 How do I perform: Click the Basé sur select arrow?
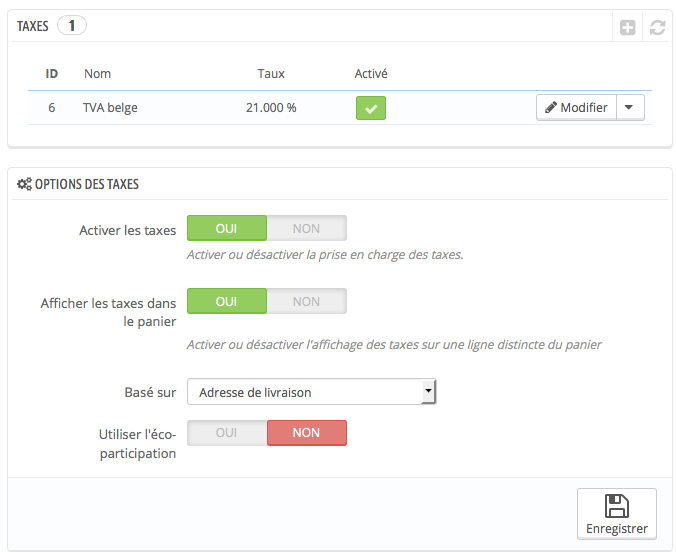(x=428, y=391)
